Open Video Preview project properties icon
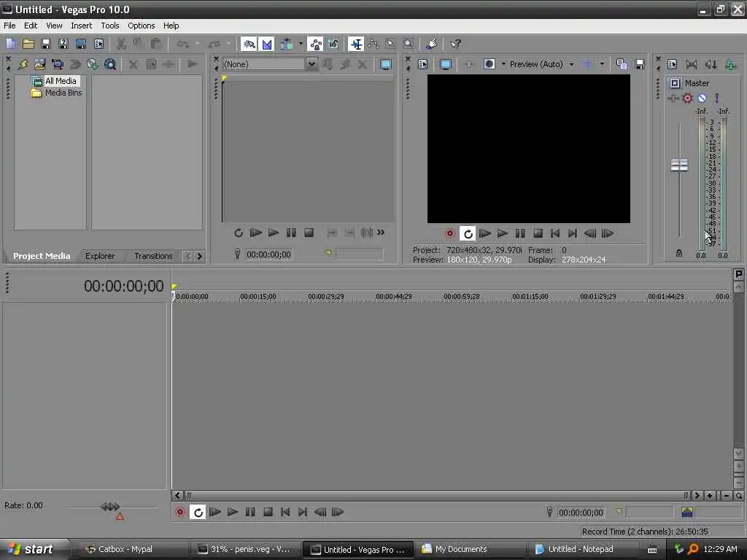The image size is (747, 560). coord(422,64)
